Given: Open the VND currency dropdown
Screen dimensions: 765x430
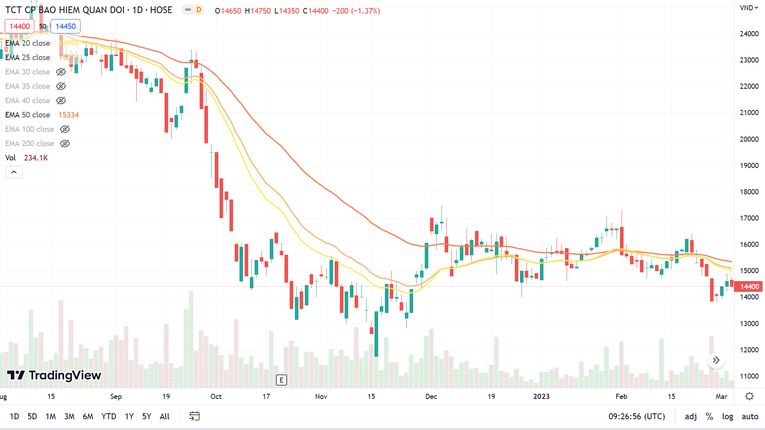Looking at the screenshot, I should pos(746,8).
